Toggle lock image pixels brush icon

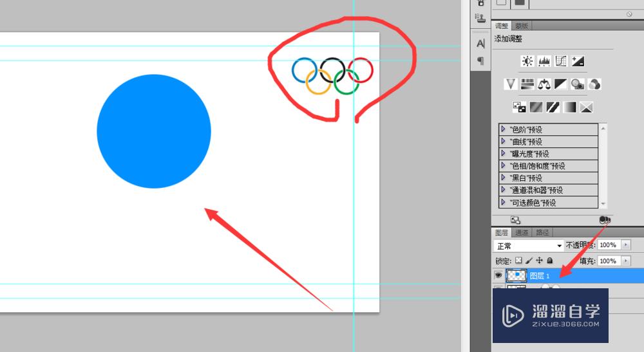[x=529, y=261]
